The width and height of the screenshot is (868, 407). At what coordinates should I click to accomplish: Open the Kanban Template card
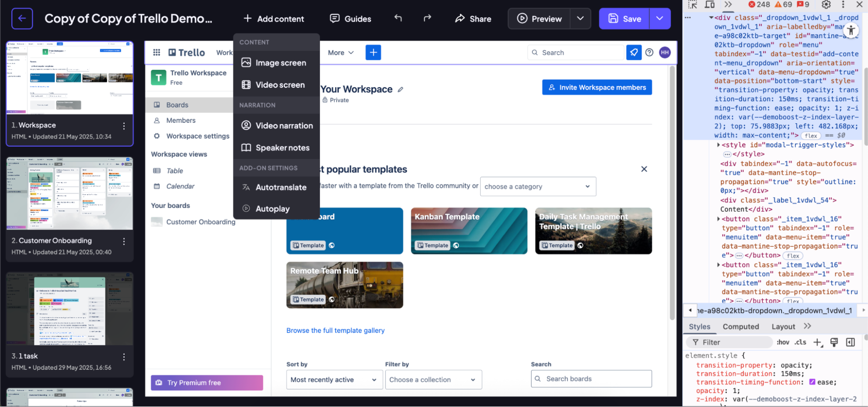[x=469, y=231]
